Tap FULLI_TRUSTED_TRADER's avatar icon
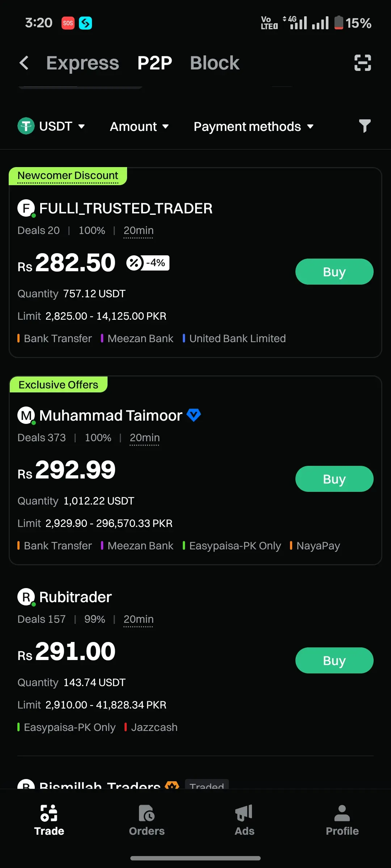The image size is (391, 868). tap(26, 209)
